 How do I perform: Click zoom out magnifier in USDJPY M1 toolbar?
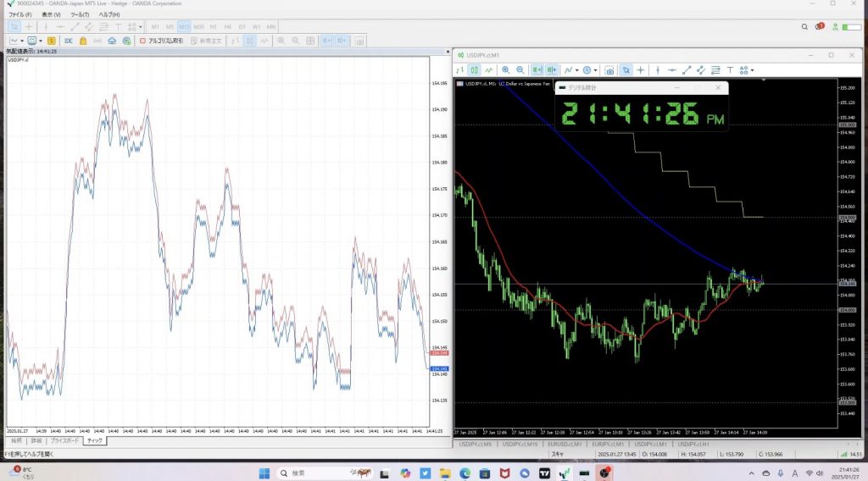[x=519, y=70]
